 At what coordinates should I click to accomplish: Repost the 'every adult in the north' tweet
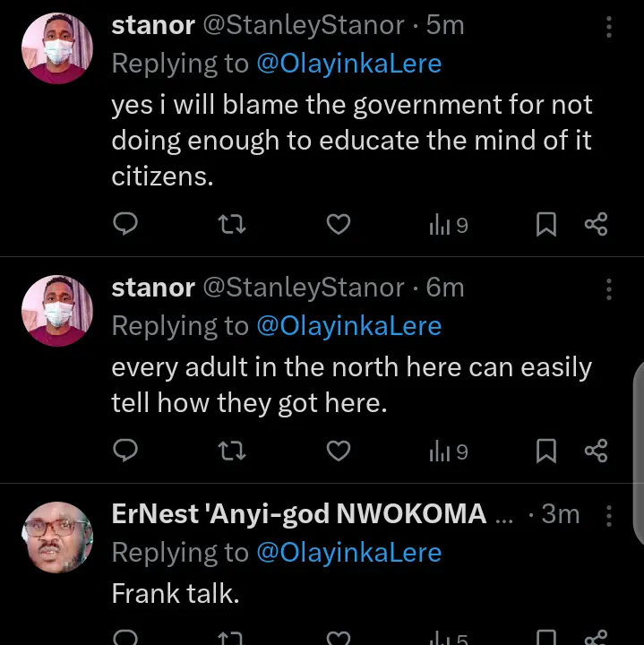click(x=232, y=451)
